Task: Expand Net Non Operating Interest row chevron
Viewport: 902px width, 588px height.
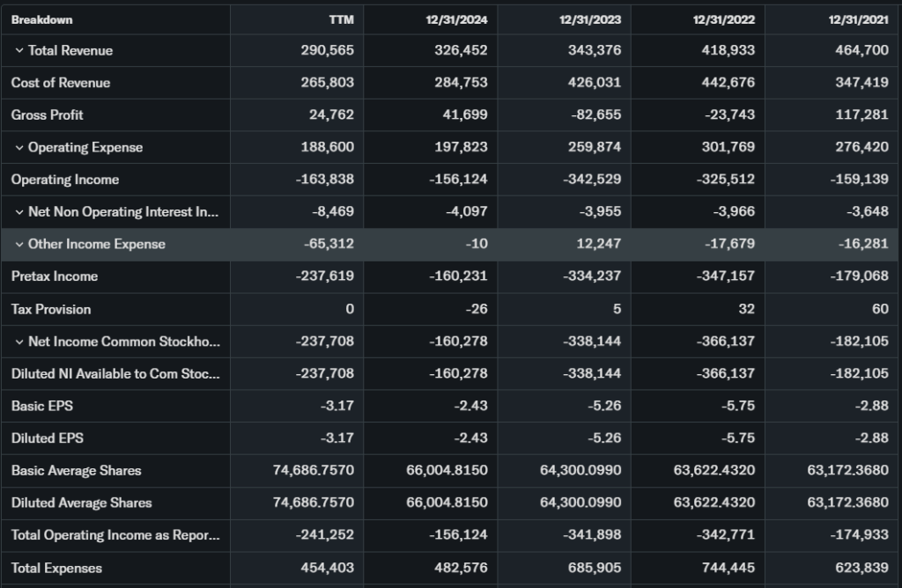Action: (18, 211)
